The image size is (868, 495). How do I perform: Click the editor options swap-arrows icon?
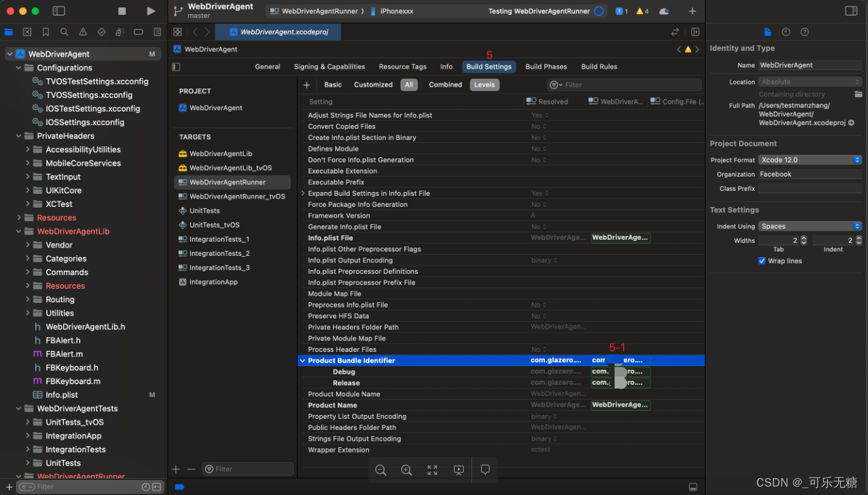coord(675,32)
